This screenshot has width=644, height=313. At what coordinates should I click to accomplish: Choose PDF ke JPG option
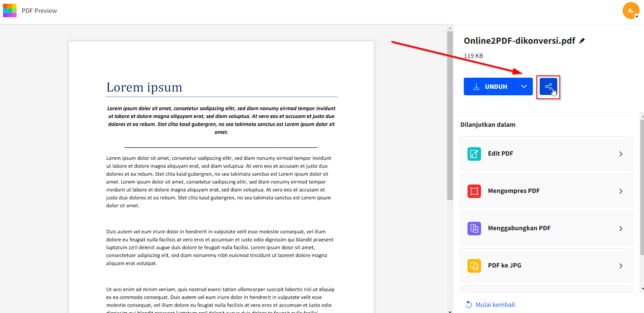546,265
